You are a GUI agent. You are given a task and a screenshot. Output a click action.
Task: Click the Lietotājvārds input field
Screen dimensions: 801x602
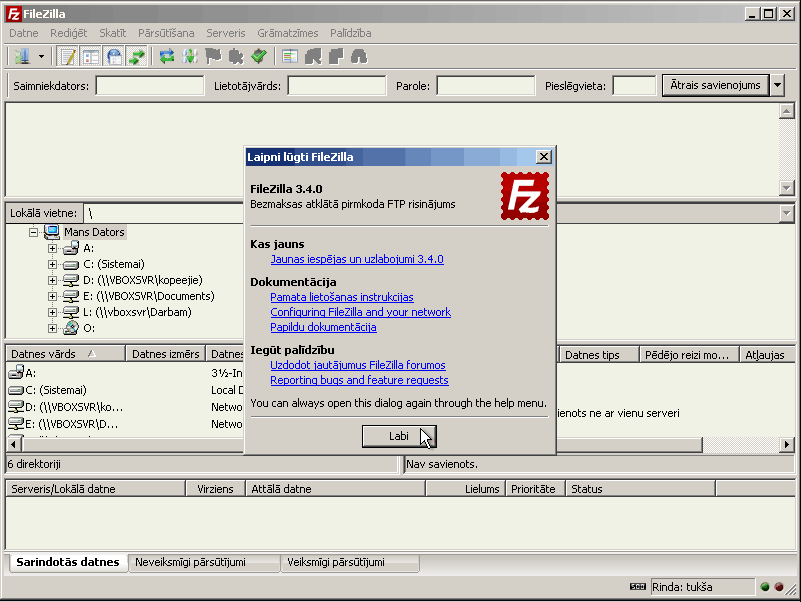pos(337,85)
